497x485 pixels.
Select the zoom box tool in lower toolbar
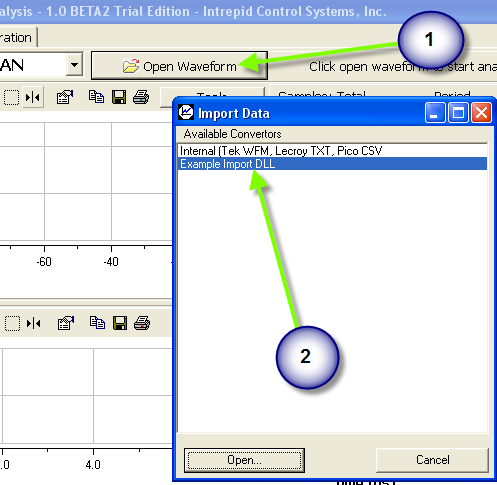[x=12, y=323]
